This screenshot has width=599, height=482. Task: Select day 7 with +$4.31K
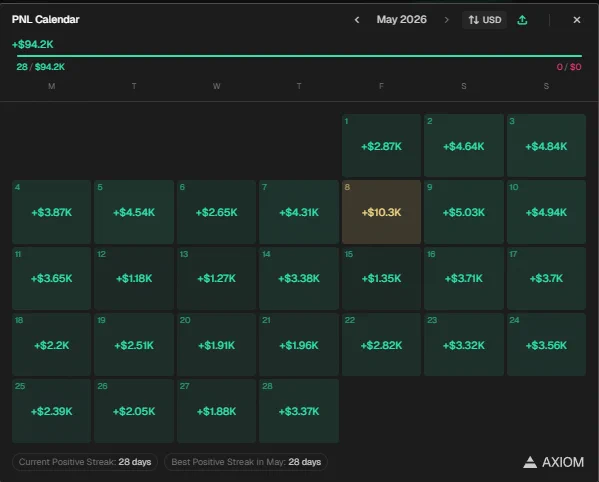[299, 212]
